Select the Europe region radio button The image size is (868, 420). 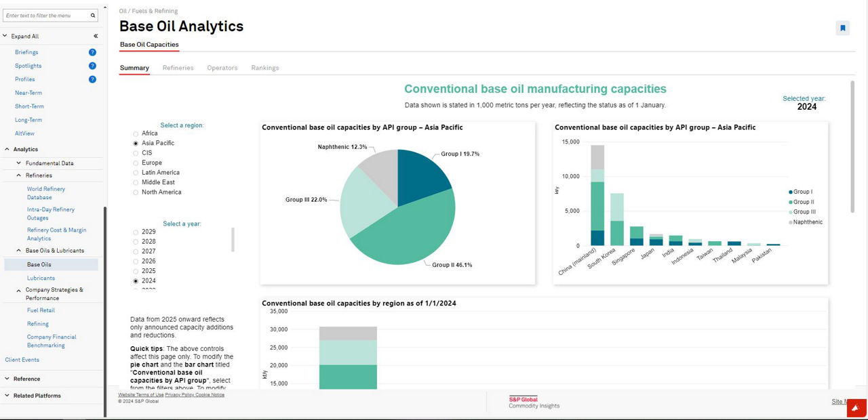[136, 163]
